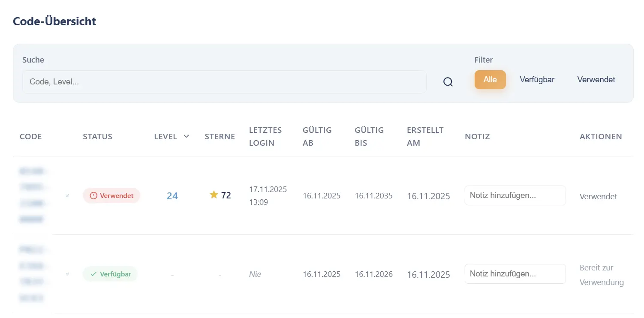Sort by the Status column header
The height and width of the screenshot is (318, 644).
coord(97,137)
